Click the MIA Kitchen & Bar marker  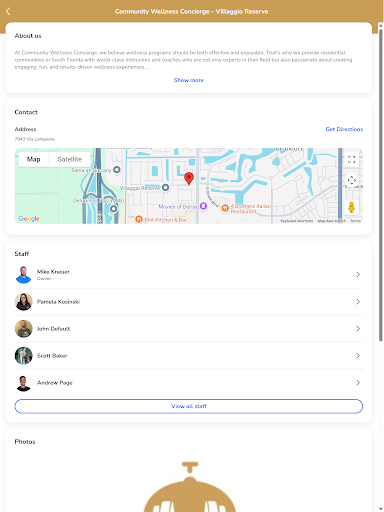pyautogui.click(x=139, y=219)
